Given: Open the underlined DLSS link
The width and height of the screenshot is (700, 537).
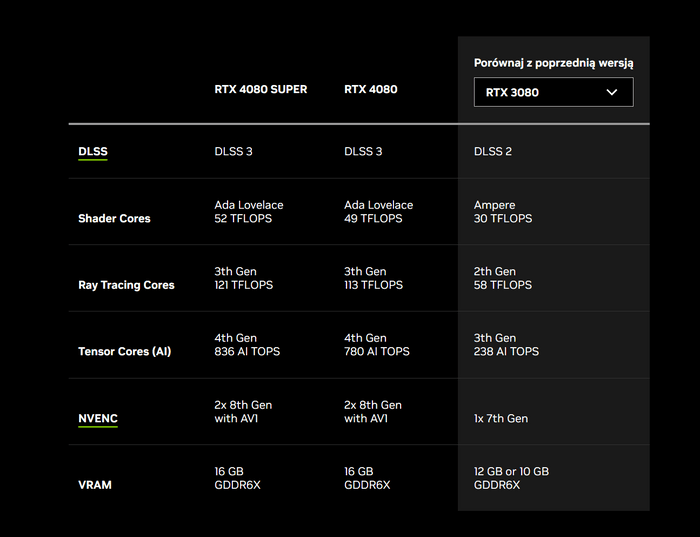Looking at the screenshot, I should tap(93, 151).
